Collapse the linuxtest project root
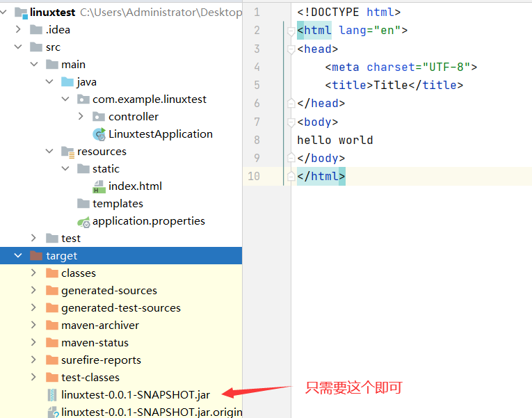Viewport: 532px width, 418px height. point(3,13)
